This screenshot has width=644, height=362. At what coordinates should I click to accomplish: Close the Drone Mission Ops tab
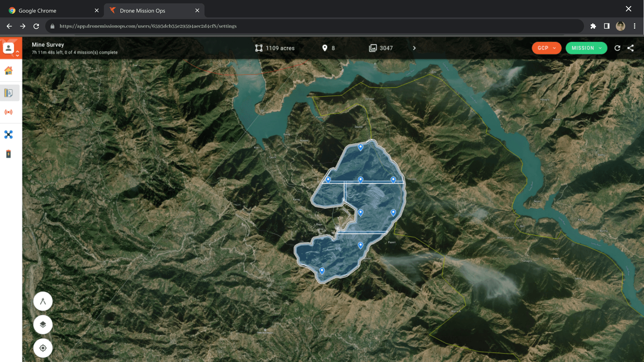coord(197,10)
